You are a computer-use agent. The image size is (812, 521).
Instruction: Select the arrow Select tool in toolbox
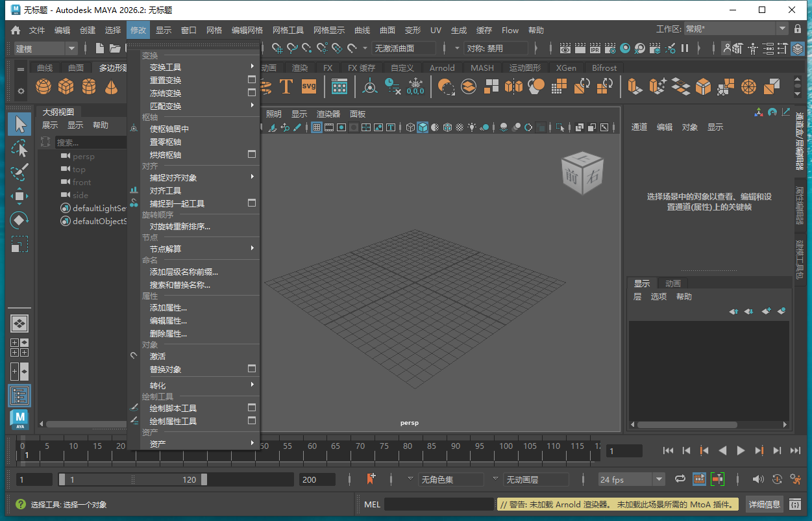[19, 123]
